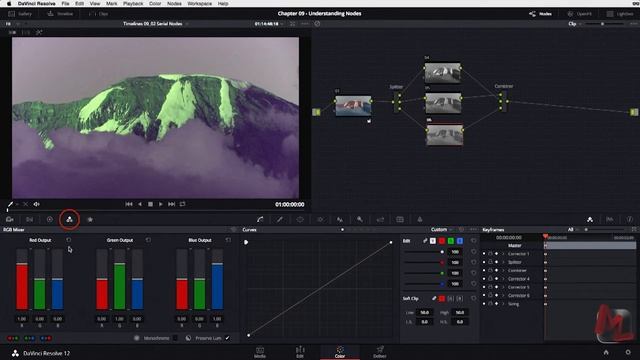Click the node graph zoom slider
This screenshot has height=360, width=640.
[x=604, y=24]
